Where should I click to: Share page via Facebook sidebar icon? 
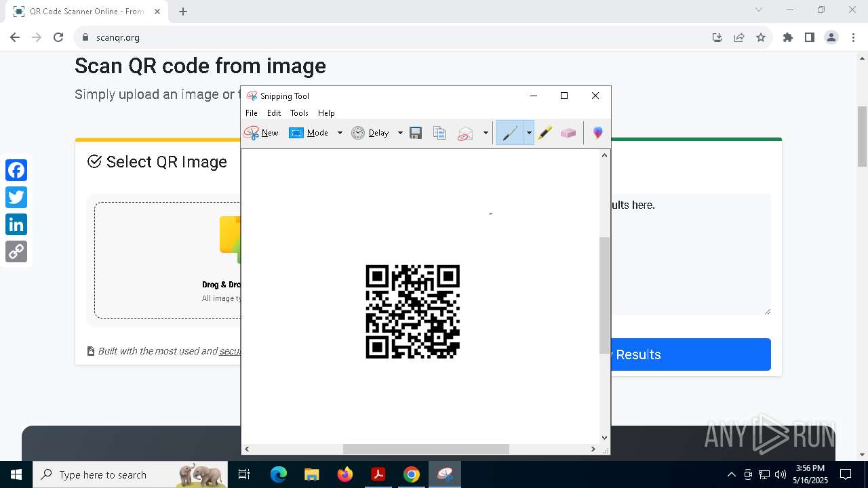point(16,170)
